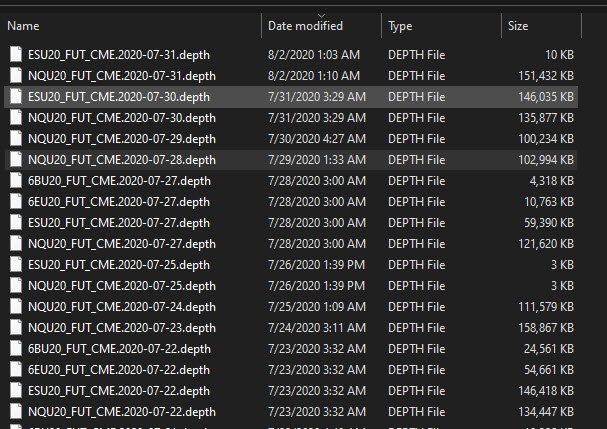This screenshot has height=429, width=607.
Task: Click the file icon of NQU20_FUT_CME.2020-07-24.depth
Action: 15,306
